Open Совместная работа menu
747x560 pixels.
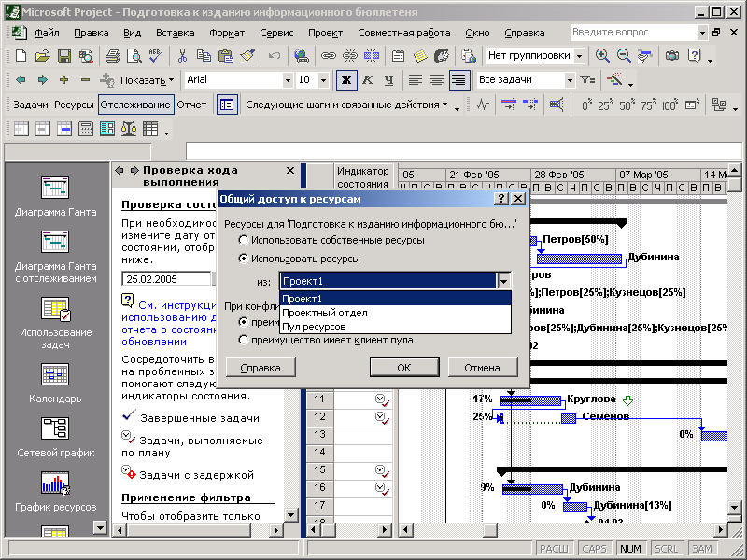click(x=404, y=33)
